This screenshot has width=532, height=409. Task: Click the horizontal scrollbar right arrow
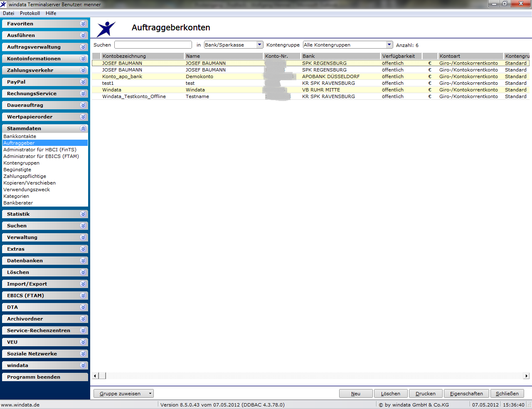tap(526, 376)
